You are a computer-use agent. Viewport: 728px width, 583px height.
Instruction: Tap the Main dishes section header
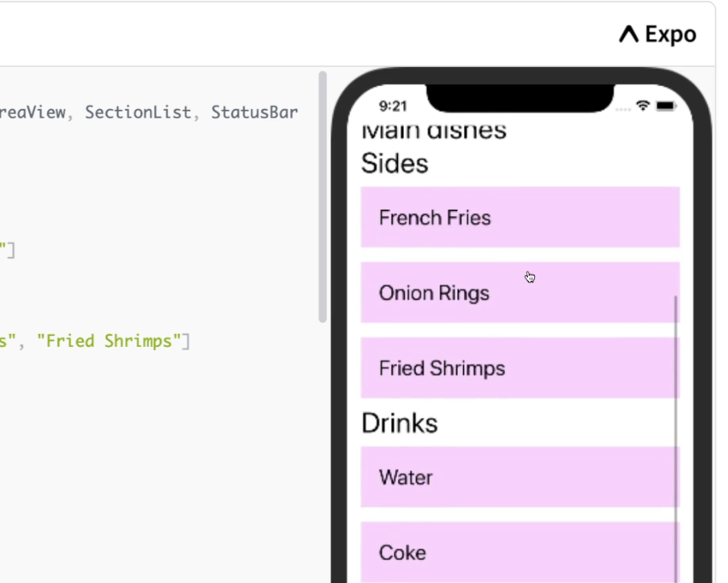pos(433,132)
